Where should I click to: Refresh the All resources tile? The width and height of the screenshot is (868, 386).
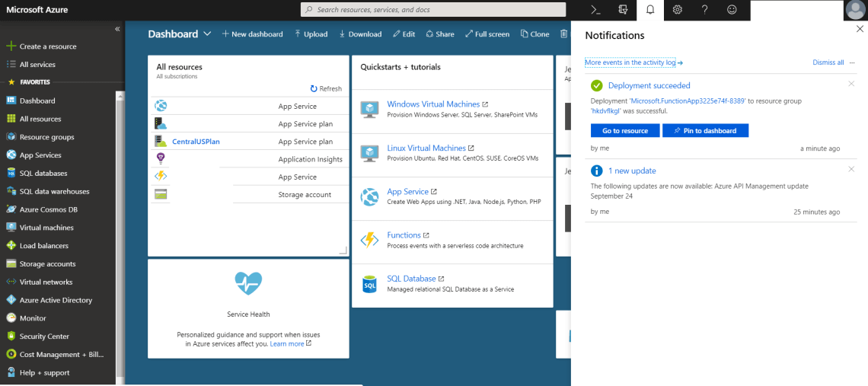pos(326,88)
